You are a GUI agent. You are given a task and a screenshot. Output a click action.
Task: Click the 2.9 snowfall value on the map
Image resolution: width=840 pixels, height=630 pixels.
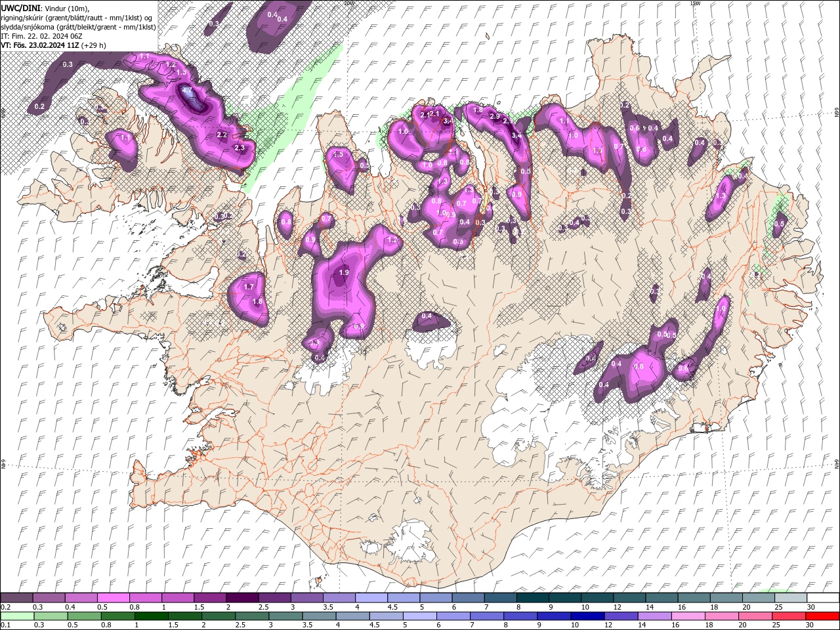(x=495, y=117)
